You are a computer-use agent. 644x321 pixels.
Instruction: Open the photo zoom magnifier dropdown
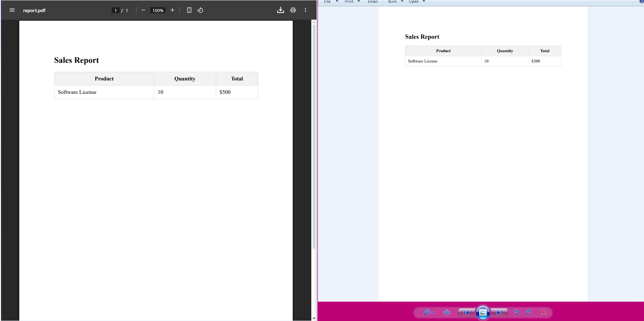[428, 312]
